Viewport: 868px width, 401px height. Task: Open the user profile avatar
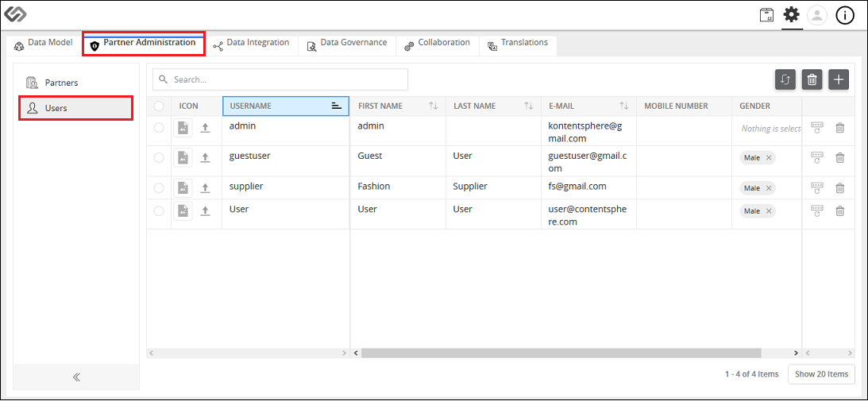coord(817,16)
